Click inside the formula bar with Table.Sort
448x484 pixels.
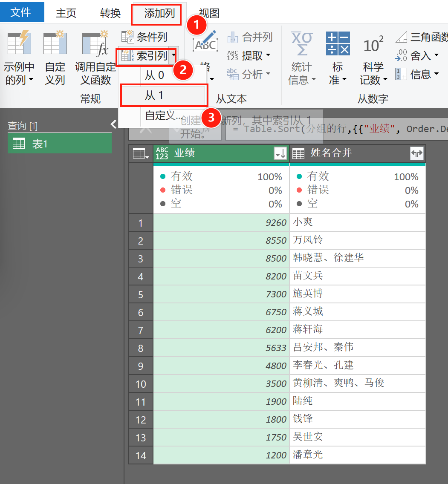coord(337,129)
